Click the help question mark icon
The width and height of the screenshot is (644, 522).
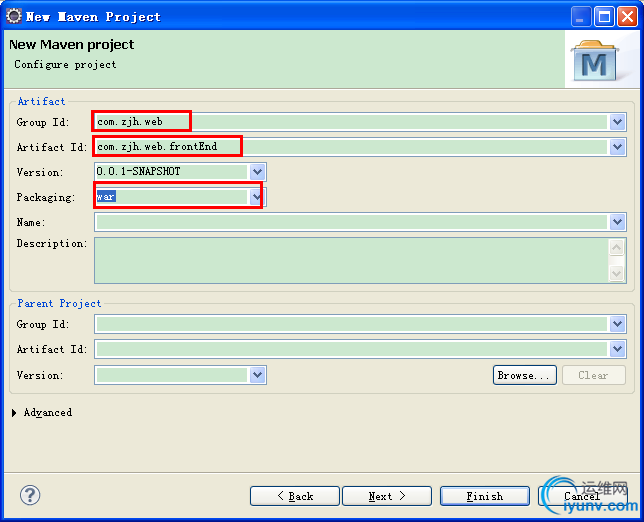[x=30, y=495]
